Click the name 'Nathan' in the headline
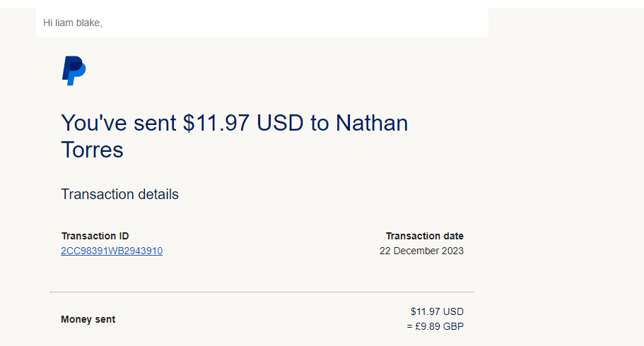 point(372,123)
